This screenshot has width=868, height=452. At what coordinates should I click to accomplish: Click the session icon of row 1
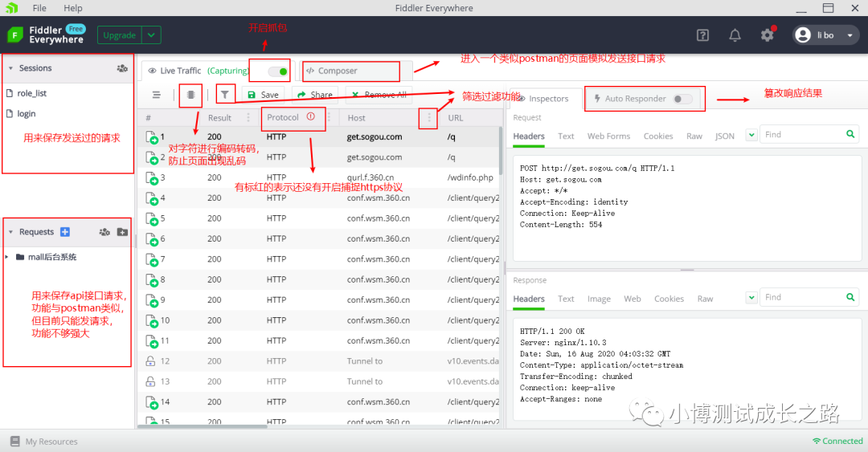coord(152,137)
